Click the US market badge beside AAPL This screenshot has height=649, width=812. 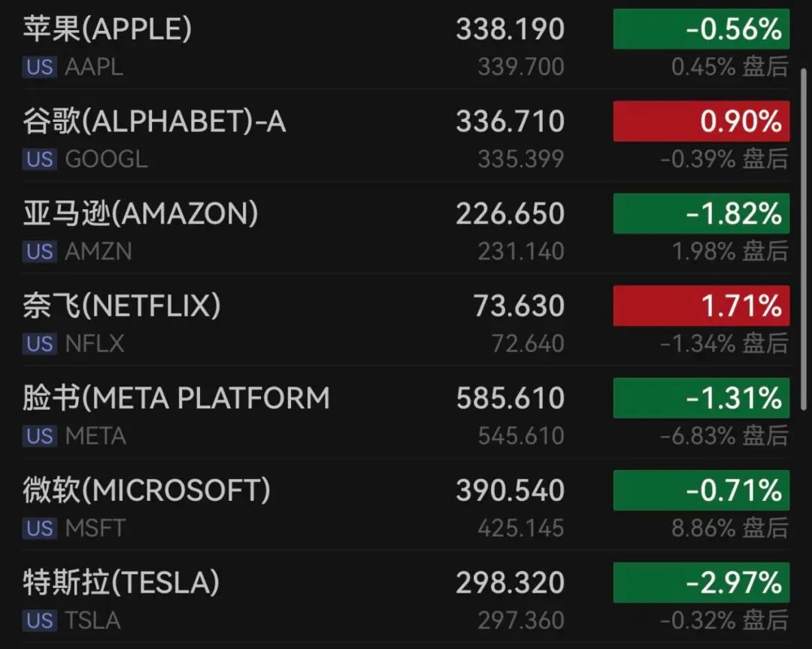39,67
